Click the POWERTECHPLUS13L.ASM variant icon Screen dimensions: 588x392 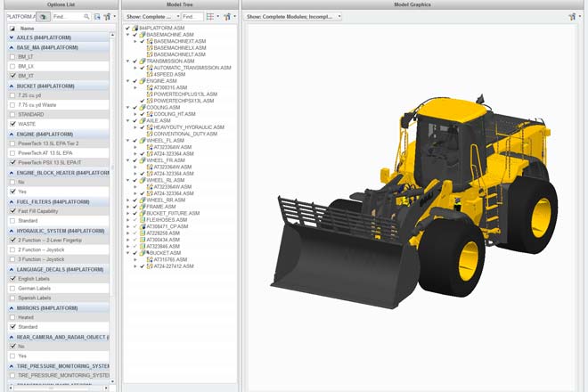tap(150, 94)
